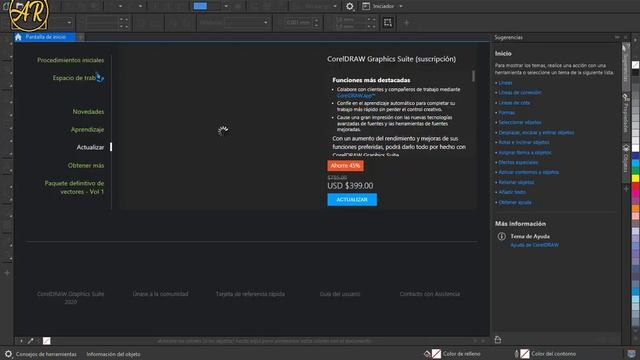Open Efectos especiales hint topic
Screen dimensions: 640x360
point(518,162)
